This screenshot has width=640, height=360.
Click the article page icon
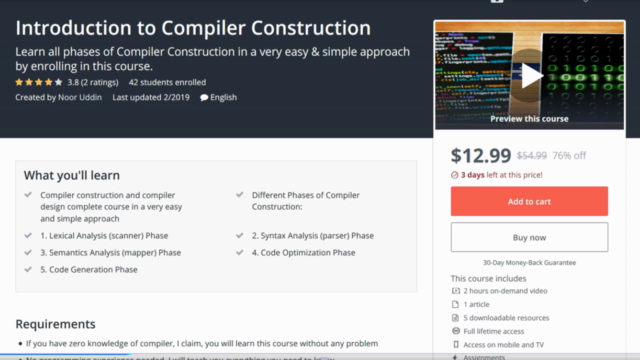456,304
